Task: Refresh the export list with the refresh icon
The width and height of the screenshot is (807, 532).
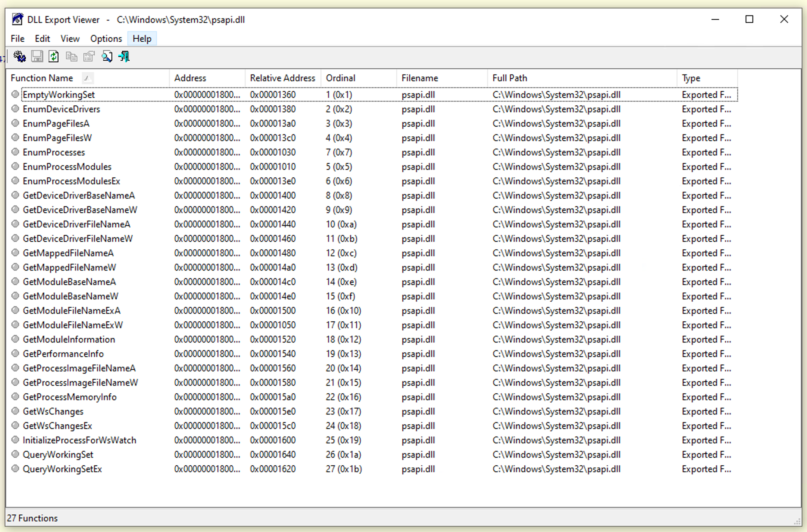Action: [54, 56]
